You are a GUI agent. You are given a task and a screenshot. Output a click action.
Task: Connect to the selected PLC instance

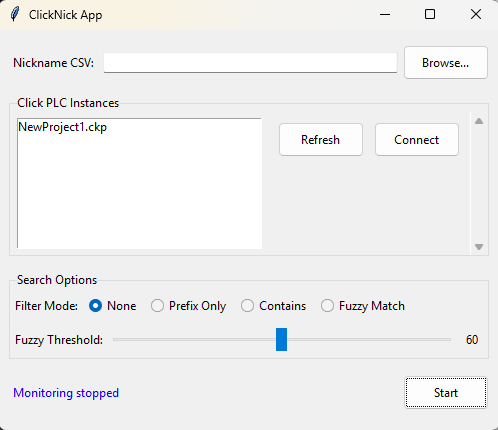pos(417,140)
